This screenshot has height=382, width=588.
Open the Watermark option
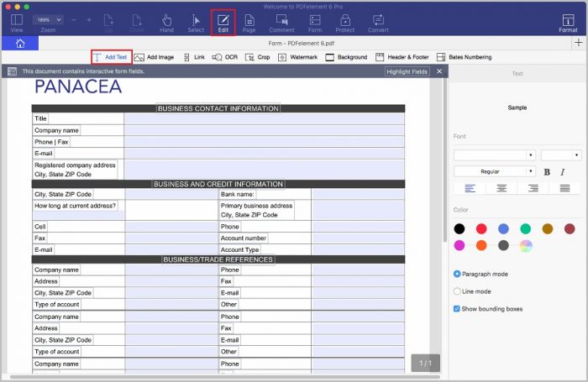297,57
